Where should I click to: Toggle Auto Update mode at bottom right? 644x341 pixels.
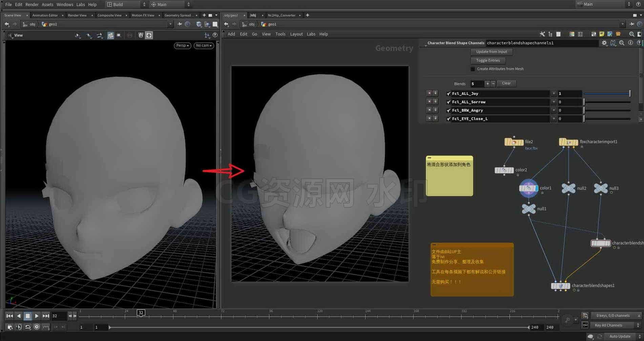click(620, 336)
